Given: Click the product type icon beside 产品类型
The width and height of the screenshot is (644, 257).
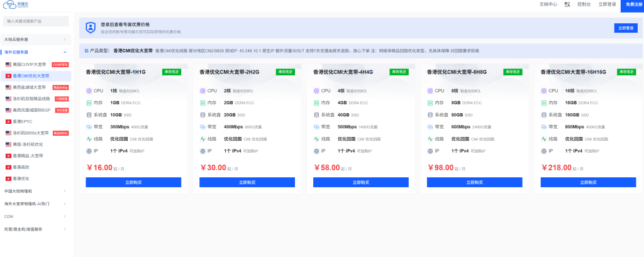Looking at the screenshot, I should pyautogui.click(x=86, y=51).
